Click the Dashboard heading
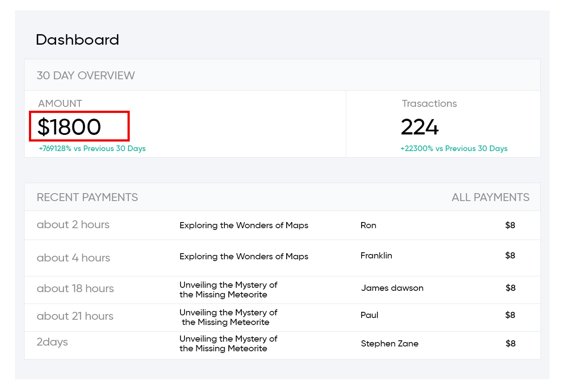The height and width of the screenshot is (392, 561). point(77,40)
